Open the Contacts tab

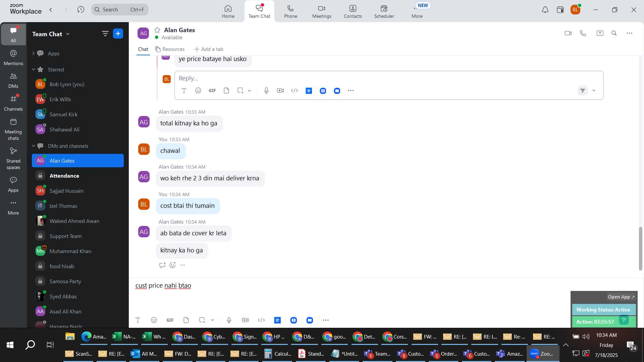coord(353,11)
